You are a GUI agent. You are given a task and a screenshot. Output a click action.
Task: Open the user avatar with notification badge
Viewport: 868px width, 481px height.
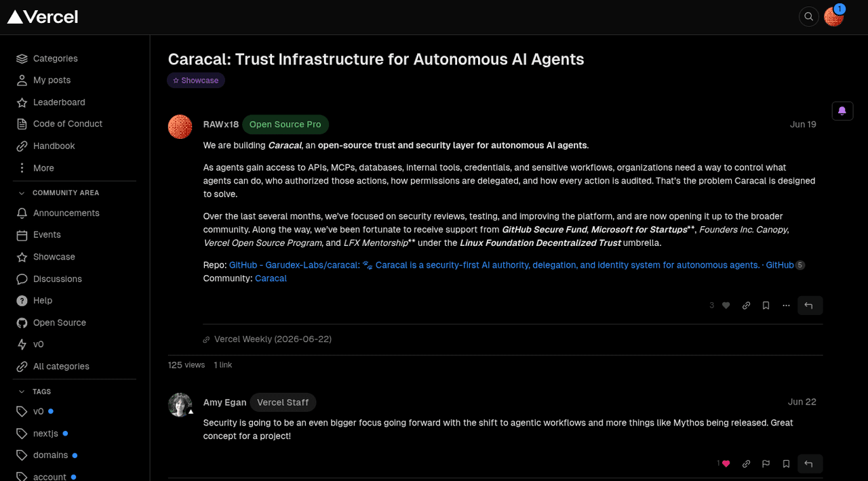(x=833, y=17)
